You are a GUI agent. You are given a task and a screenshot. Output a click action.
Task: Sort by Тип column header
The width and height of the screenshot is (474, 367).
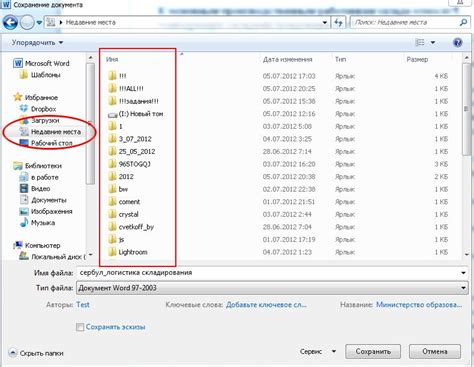(x=340, y=59)
